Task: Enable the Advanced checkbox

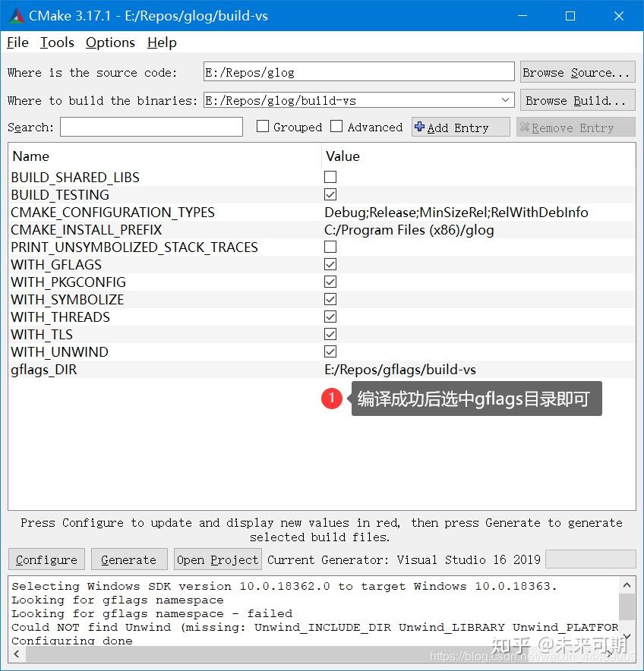Action: click(x=336, y=127)
